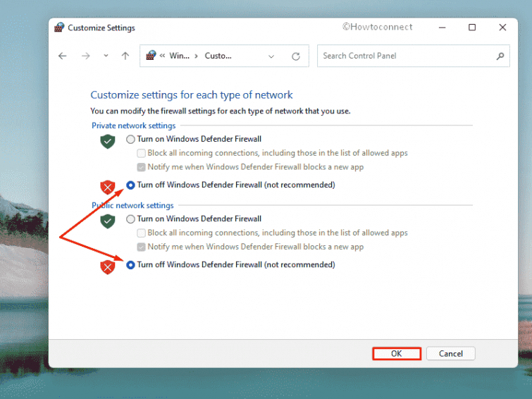Screen dimensions: 532x399
Task: Select Turn off Firewall under Public network
Action: pyautogui.click(x=130, y=265)
